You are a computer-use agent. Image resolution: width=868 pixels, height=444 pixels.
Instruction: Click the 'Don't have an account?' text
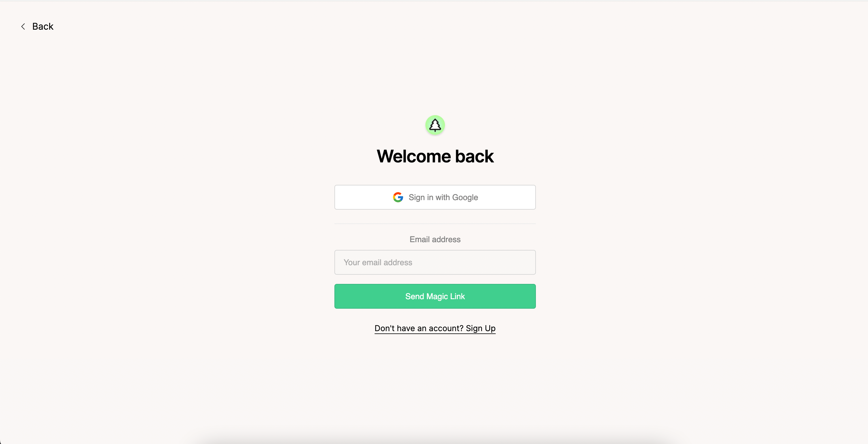point(419,328)
